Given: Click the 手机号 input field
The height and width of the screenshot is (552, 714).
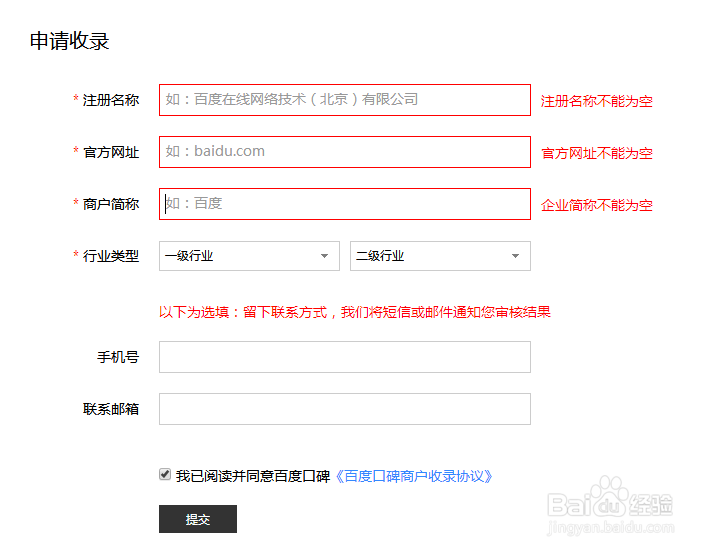Looking at the screenshot, I should pos(345,357).
